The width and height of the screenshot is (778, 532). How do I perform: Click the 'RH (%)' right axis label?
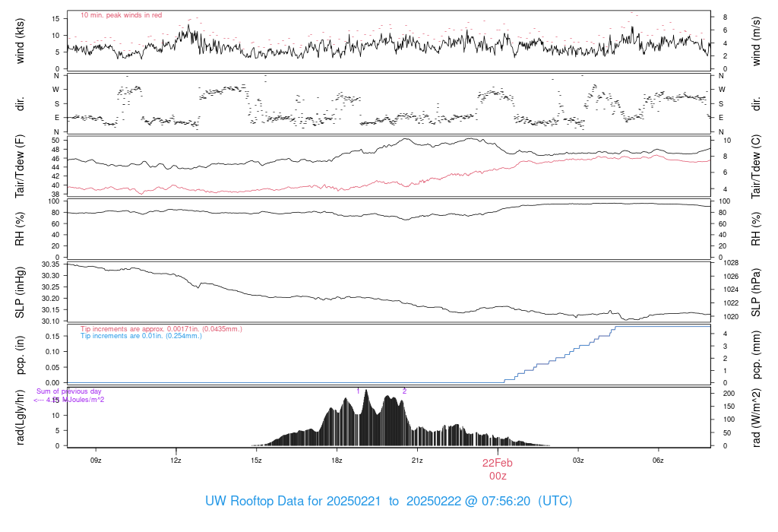tap(756, 229)
